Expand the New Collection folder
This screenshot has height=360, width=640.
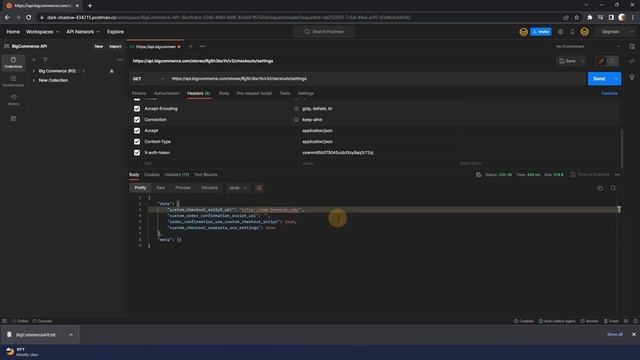tap(34, 80)
